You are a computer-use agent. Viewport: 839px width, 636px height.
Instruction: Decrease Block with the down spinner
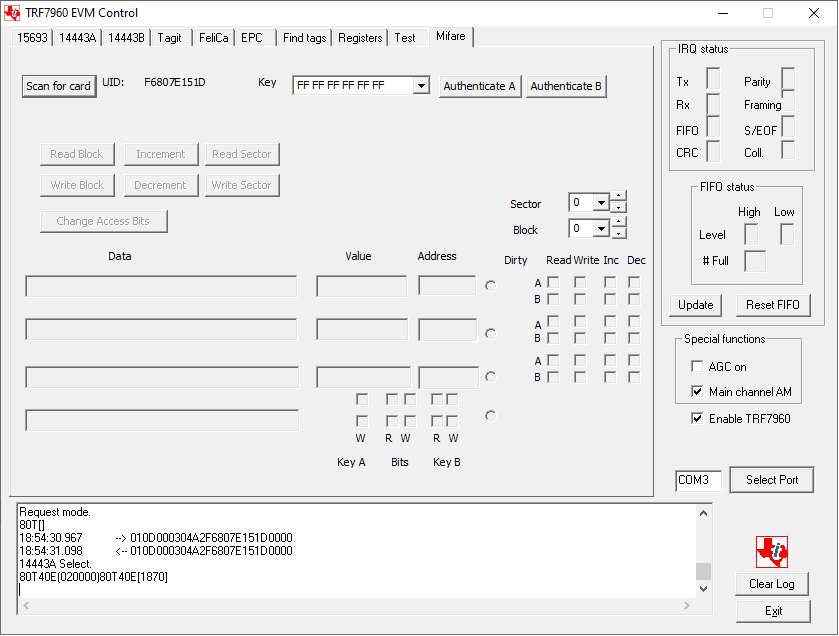tap(619, 233)
